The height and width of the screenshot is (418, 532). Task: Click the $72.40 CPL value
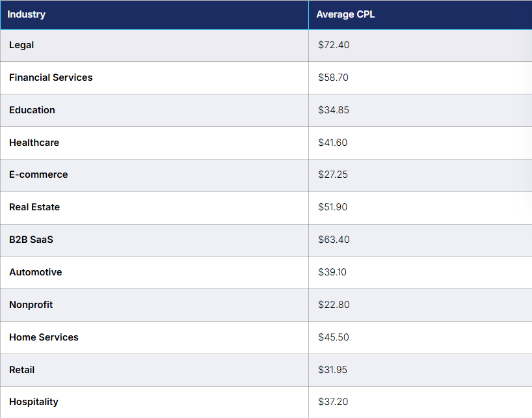click(334, 45)
